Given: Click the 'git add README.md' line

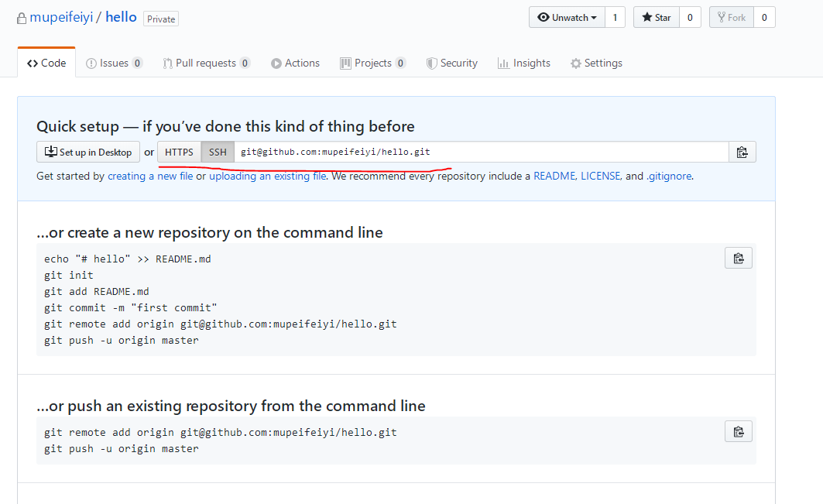Looking at the screenshot, I should pyautogui.click(x=97, y=291).
